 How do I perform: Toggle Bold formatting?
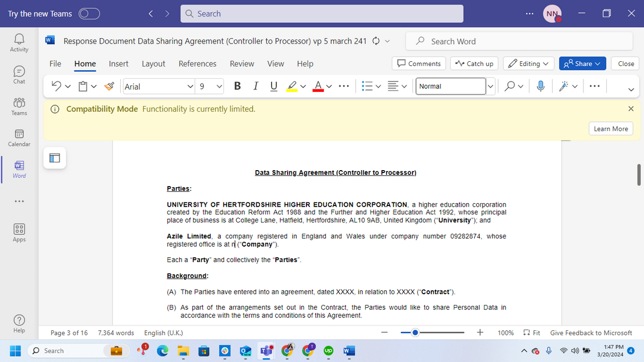coord(237,86)
